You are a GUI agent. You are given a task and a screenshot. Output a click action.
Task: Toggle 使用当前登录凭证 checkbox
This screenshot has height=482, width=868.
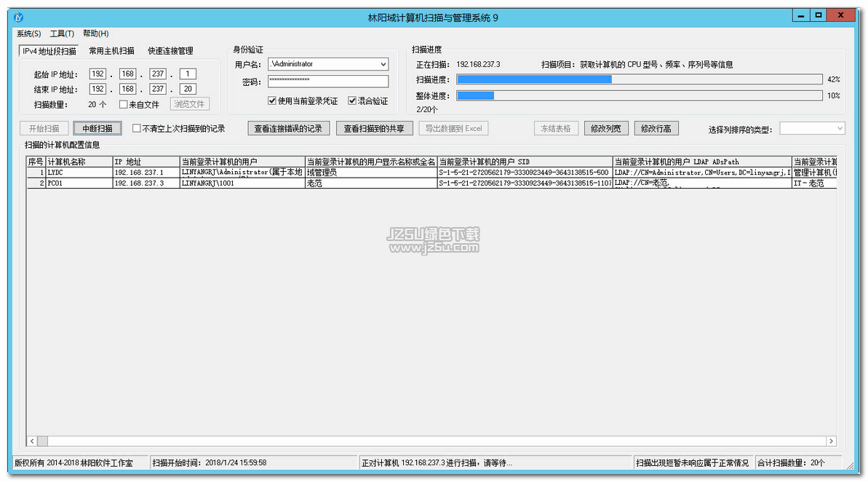point(272,101)
